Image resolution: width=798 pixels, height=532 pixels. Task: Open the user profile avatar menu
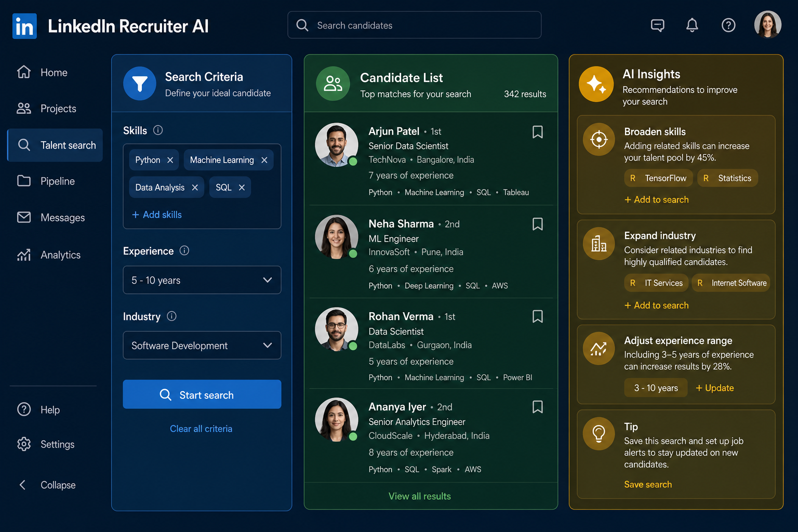768,24
